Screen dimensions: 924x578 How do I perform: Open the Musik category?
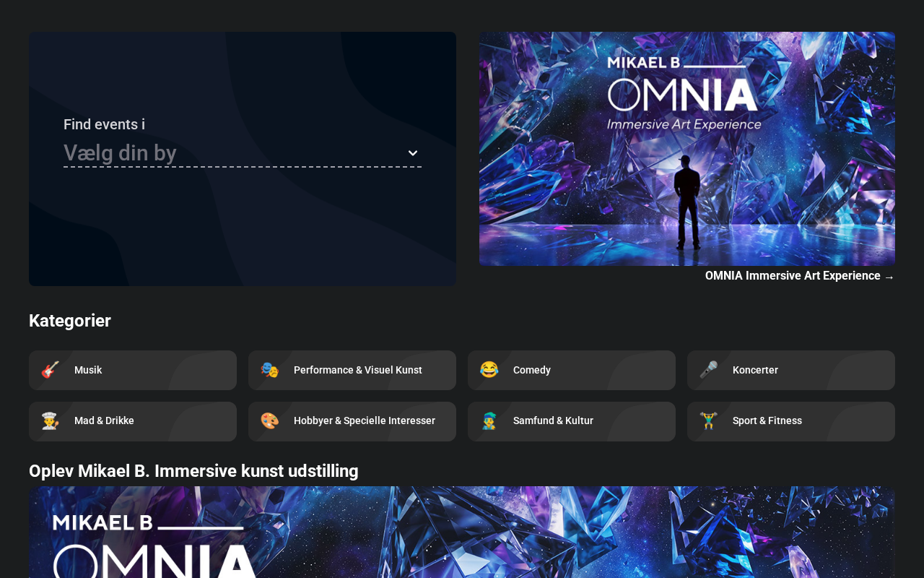click(x=133, y=371)
